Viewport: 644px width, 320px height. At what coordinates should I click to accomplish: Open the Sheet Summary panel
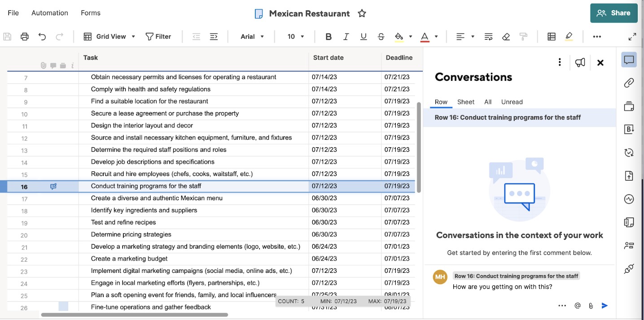coord(629,222)
